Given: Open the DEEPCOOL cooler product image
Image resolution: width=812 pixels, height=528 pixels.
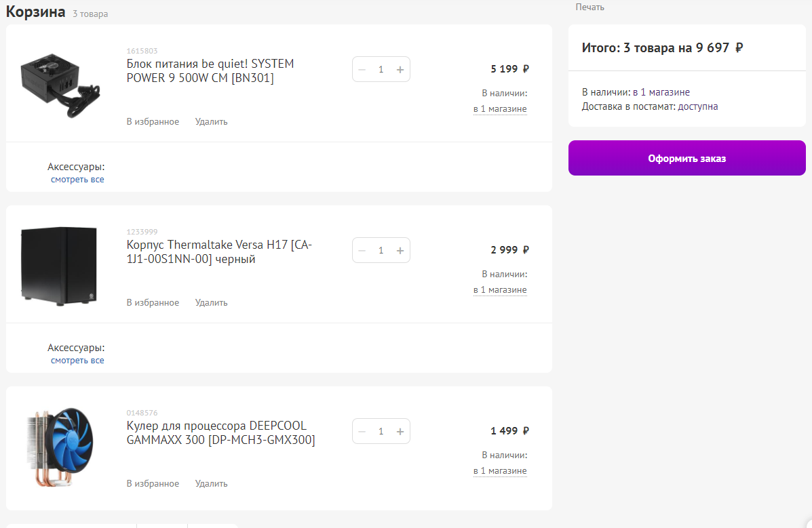Looking at the screenshot, I should [x=59, y=447].
